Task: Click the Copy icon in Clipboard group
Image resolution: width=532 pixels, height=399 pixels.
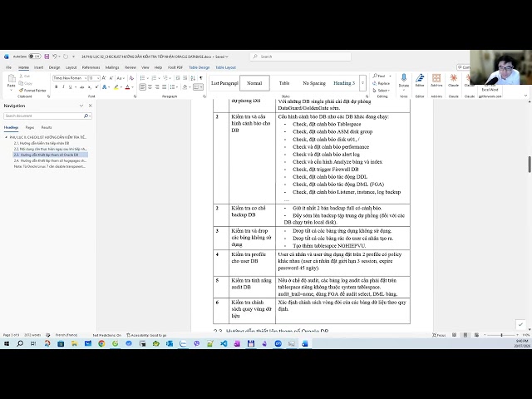Action: coord(21,83)
